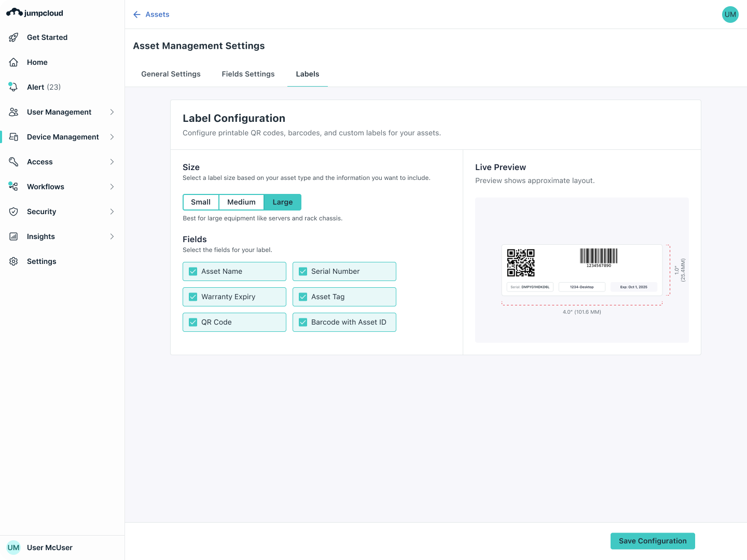
Task: Click the Access key icon
Action: 13,162
